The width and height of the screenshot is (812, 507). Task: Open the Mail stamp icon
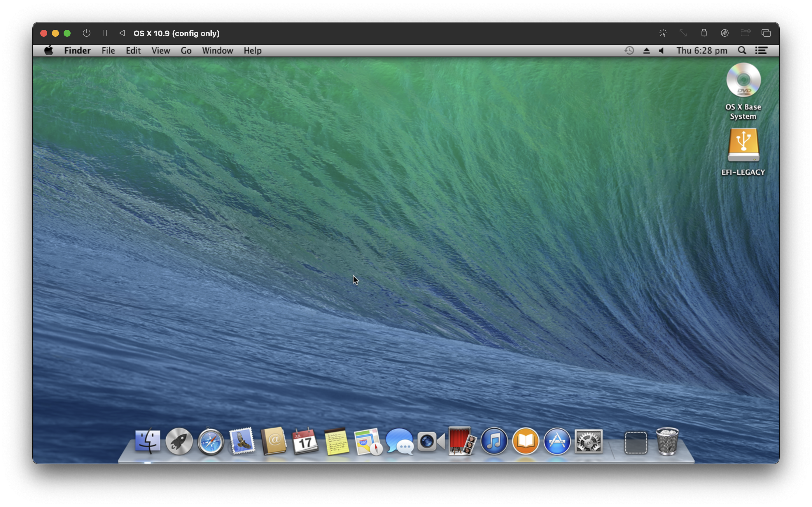[242, 441]
